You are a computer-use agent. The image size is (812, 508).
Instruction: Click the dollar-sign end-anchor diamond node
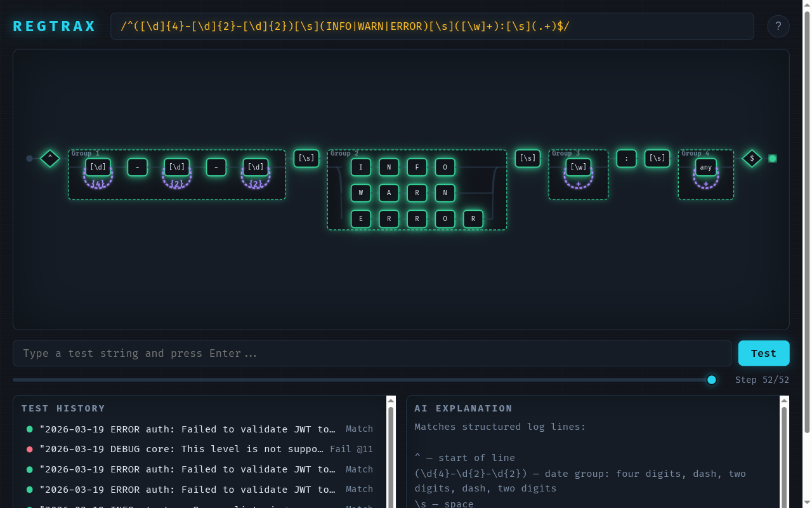[x=751, y=158]
